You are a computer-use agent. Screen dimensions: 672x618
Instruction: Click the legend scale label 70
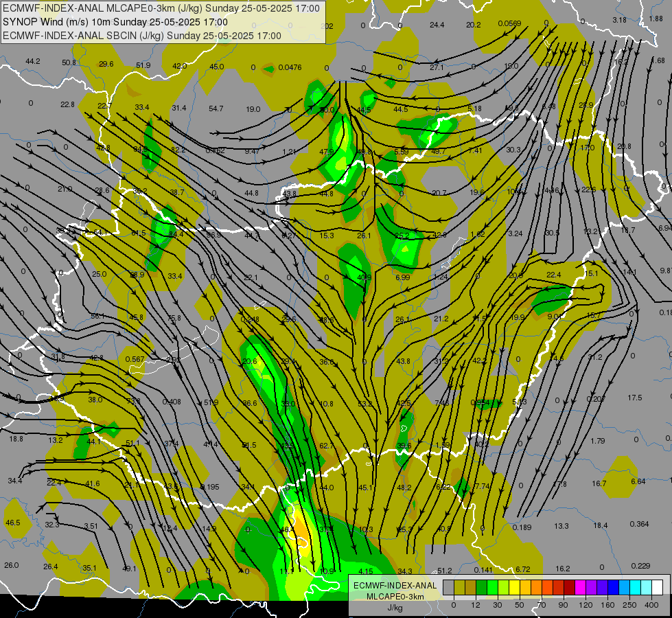542,605
